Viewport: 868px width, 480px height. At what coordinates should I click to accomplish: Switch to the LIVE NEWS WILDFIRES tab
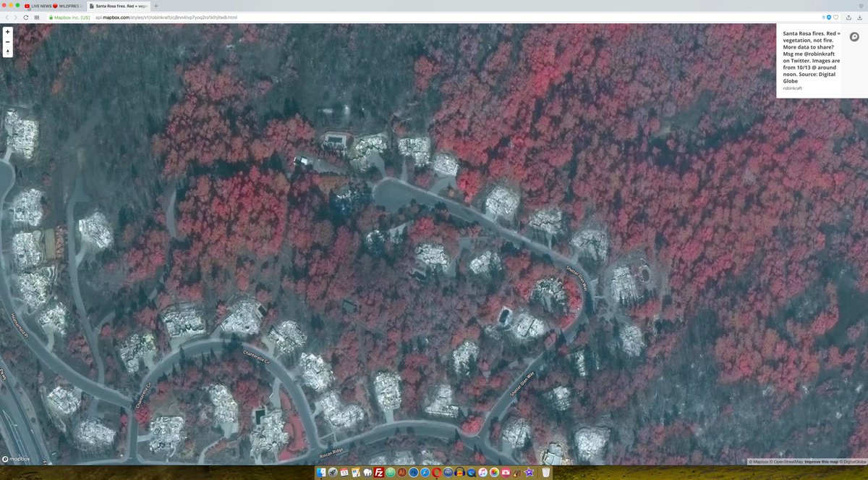[x=53, y=5]
